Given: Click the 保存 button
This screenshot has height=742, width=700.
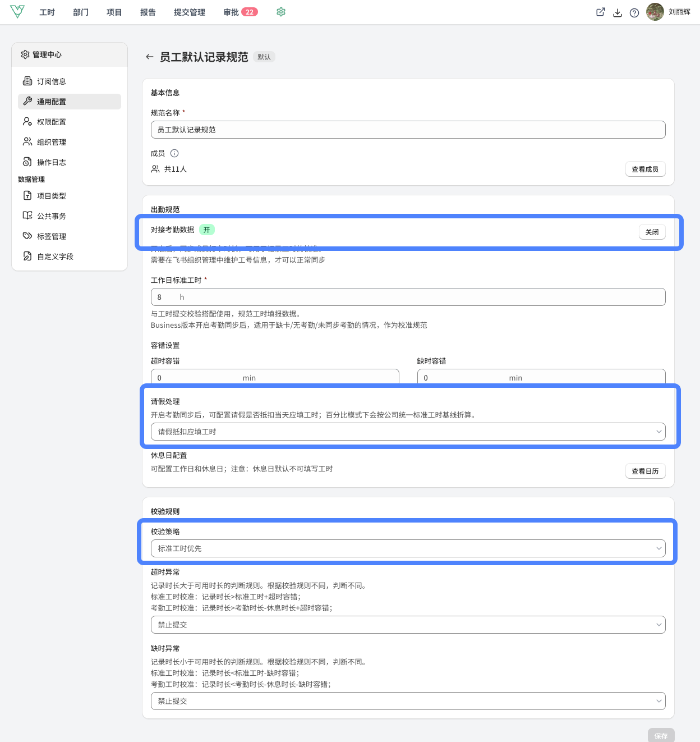Looking at the screenshot, I should [x=661, y=736].
